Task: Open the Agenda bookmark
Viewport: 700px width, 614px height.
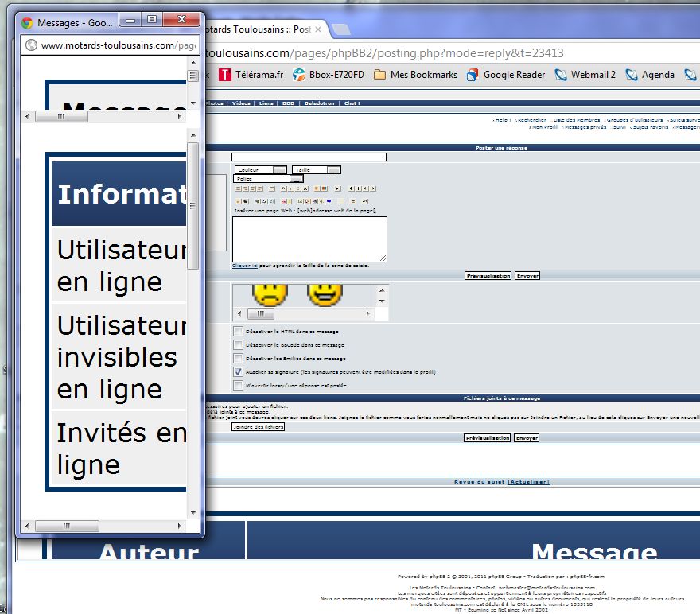Action: click(x=650, y=75)
